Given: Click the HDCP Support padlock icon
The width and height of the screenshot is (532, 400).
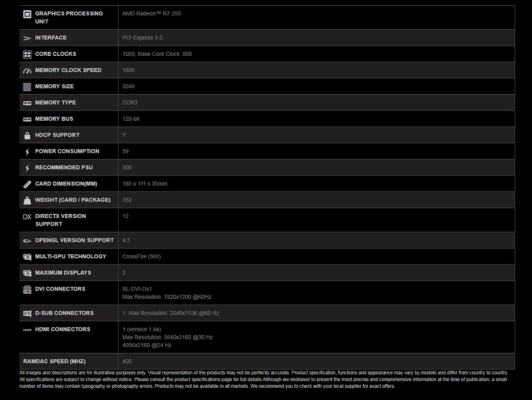Looking at the screenshot, I should tap(27, 136).
